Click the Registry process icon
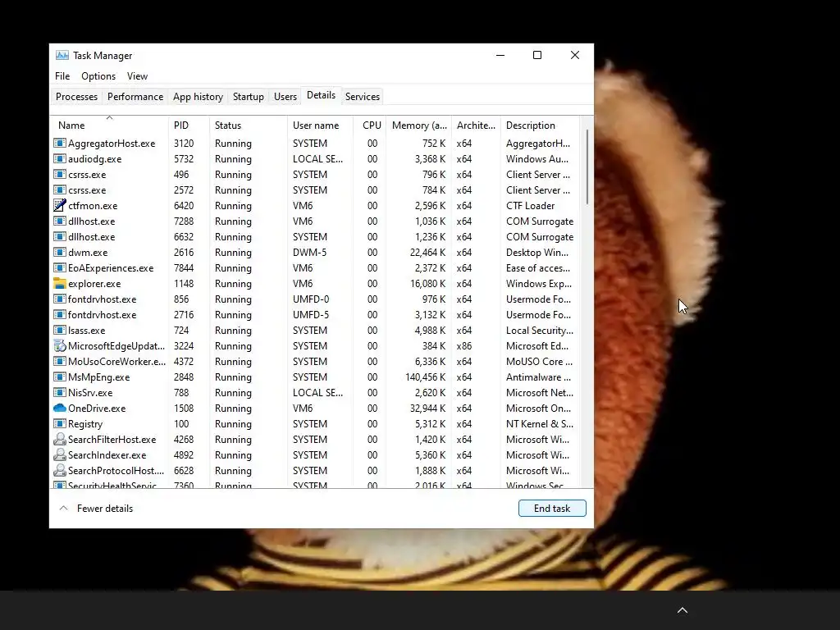The height and width of the screenshot is (630, 840). tap(59, 424)
